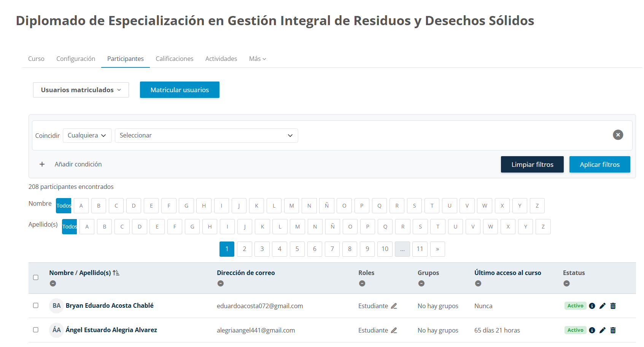Switch to the Curso tab
The width and height of the screenshot is (644, 347).
36,59
